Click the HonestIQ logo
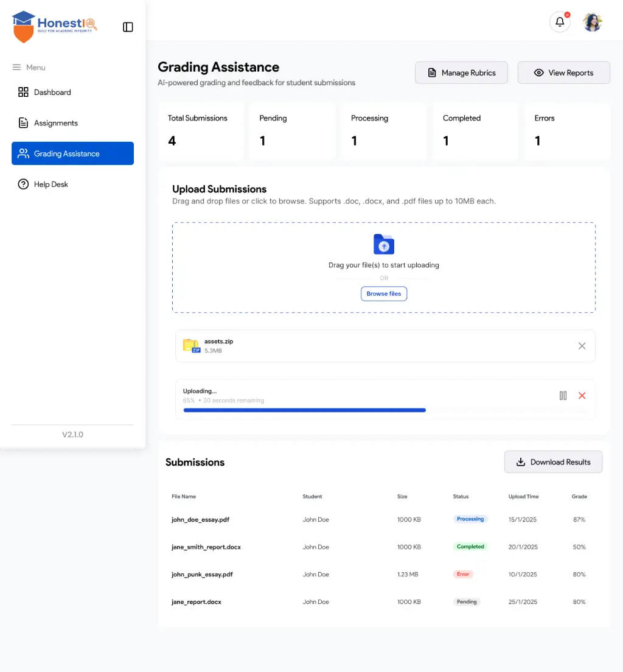Screen dimensions: 623x672 (55, 27)
